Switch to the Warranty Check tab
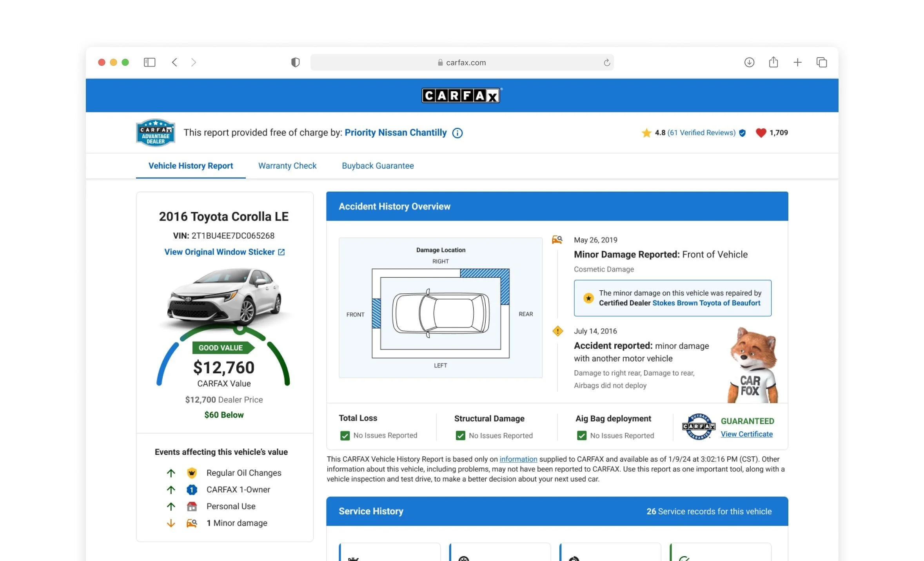 click(x=287, y=166)
